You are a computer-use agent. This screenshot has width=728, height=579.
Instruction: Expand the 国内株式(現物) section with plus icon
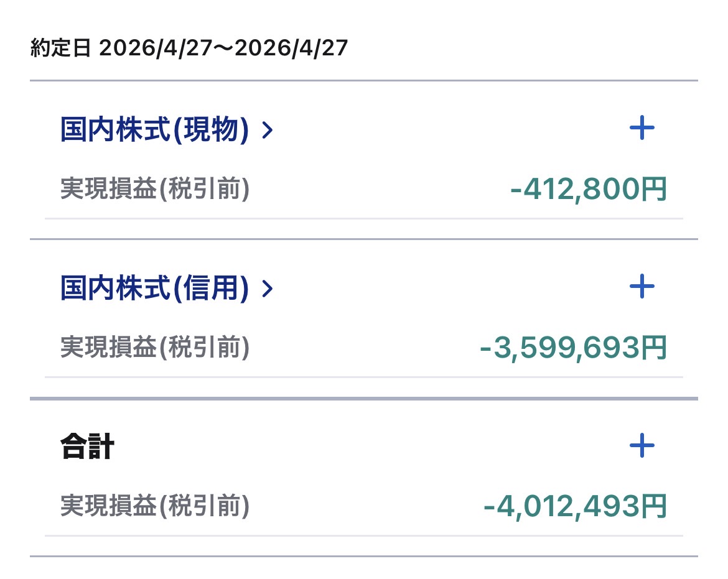[x=642, y=129]
